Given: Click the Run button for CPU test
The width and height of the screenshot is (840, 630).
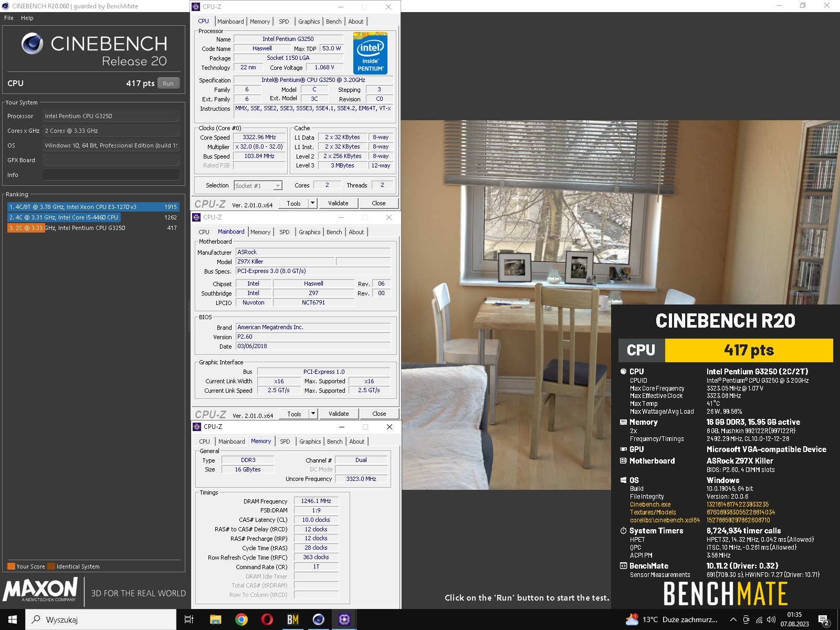Looking at the screenshot, I should (168, 83).
